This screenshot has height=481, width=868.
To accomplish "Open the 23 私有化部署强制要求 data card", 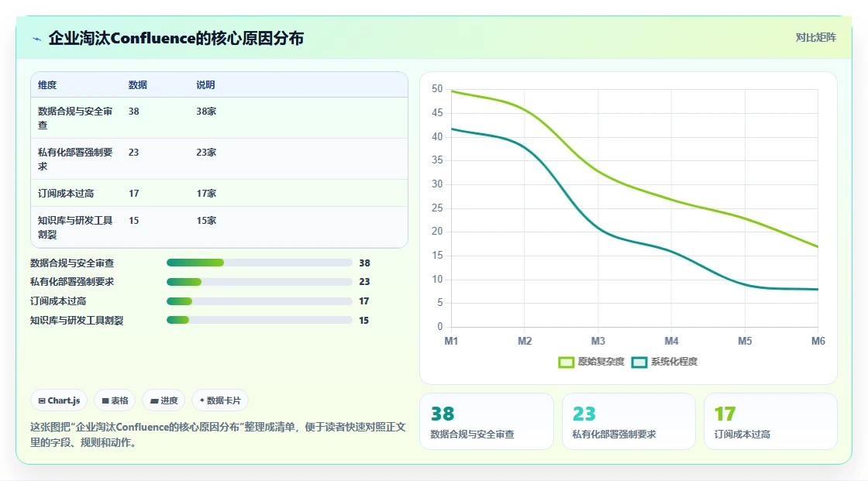I will [629, 421].
